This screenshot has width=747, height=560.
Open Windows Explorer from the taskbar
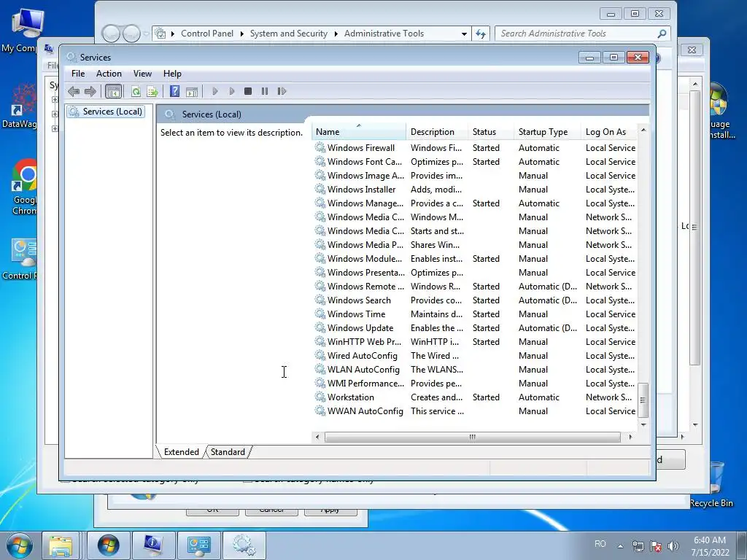pos(61,545)
